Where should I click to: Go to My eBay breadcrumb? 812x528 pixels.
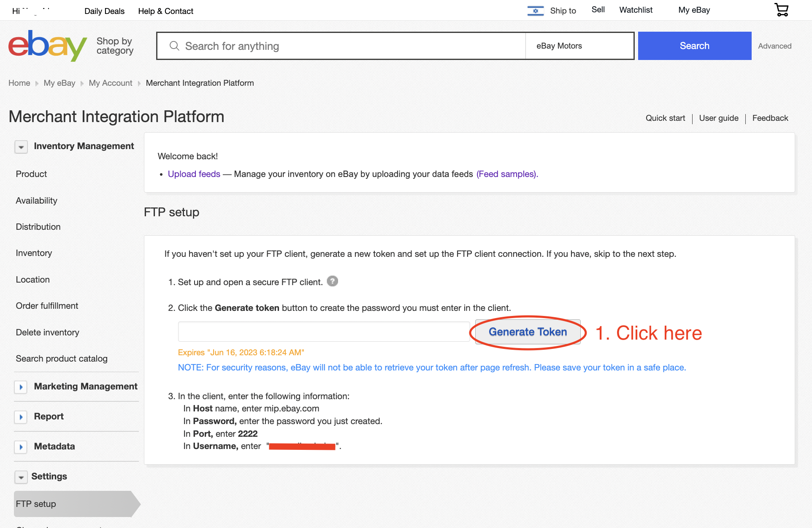[x=59, y=83]
